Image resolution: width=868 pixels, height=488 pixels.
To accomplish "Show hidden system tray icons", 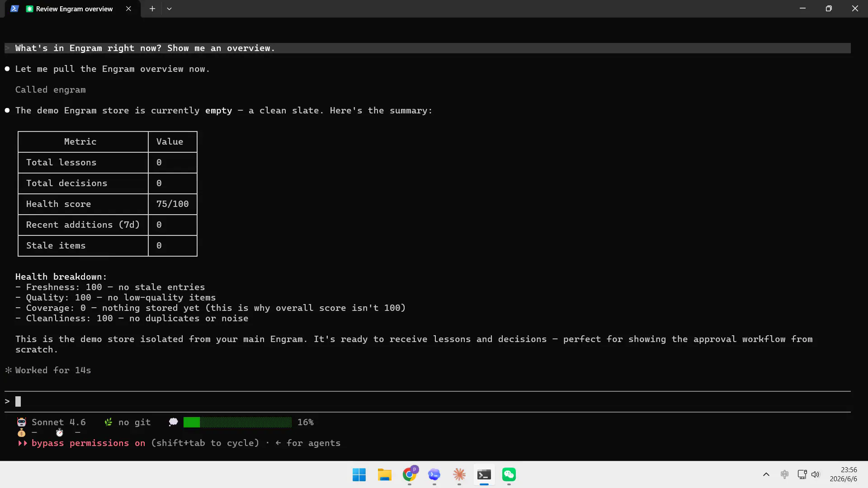I will point(766,474).
